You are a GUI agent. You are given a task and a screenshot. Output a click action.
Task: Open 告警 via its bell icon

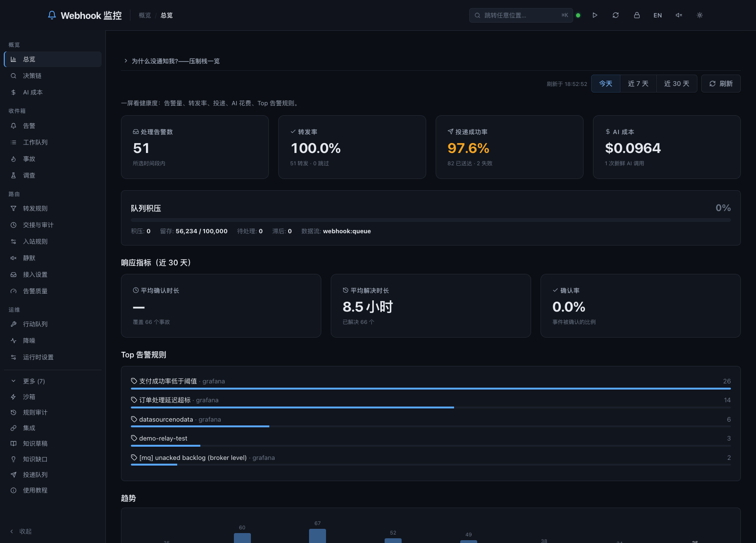13,126
